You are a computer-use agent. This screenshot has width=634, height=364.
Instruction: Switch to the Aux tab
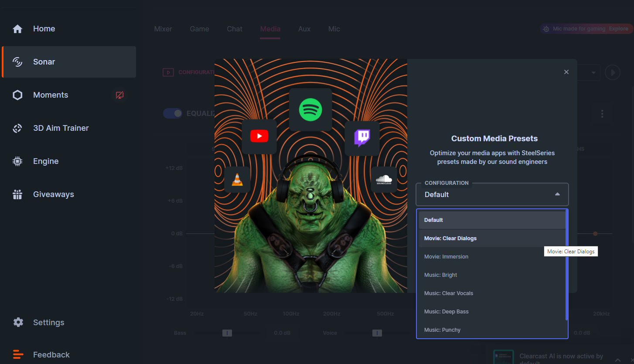click(x=304, y=29)
